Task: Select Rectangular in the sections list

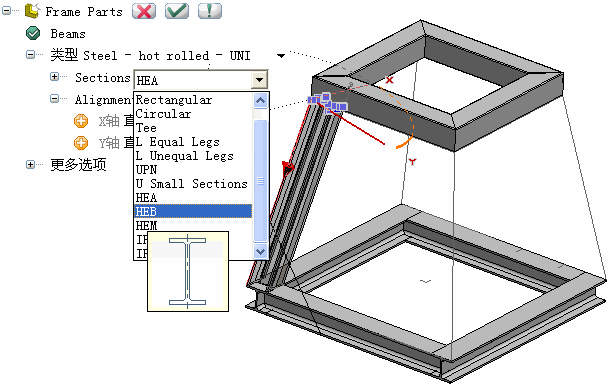Action: point(193,100)
